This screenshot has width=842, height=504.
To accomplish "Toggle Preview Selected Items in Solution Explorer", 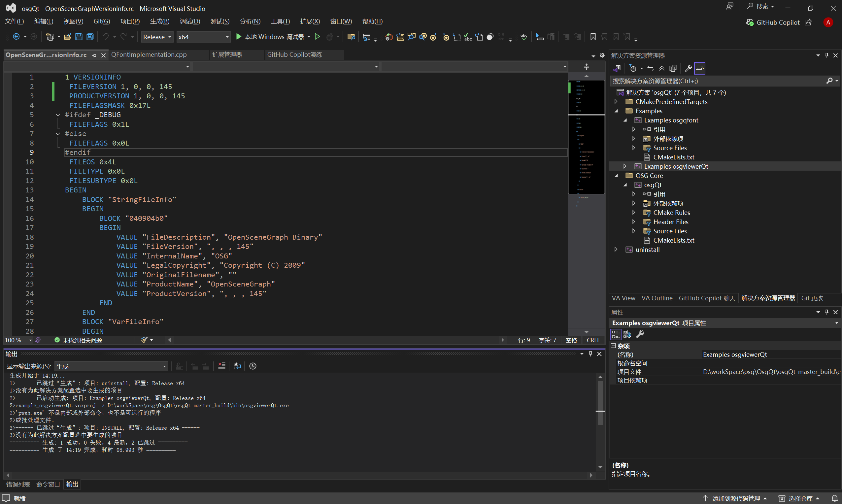I will click(700, 68).
